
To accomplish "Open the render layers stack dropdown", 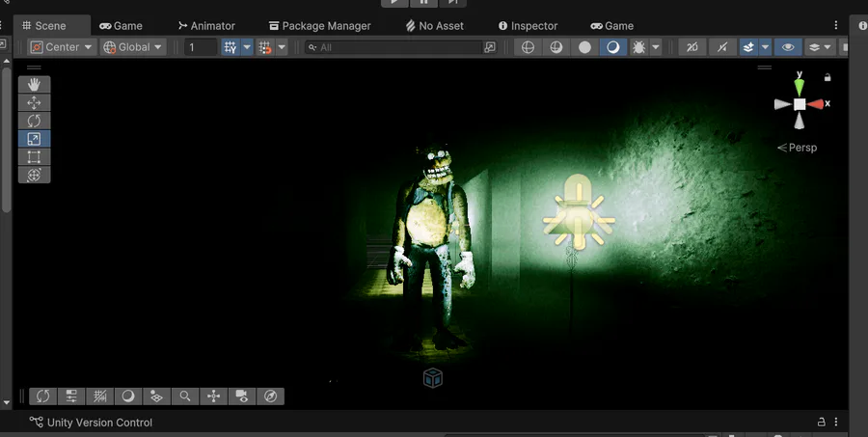I will pyautogui.click(x=820, y=47).
